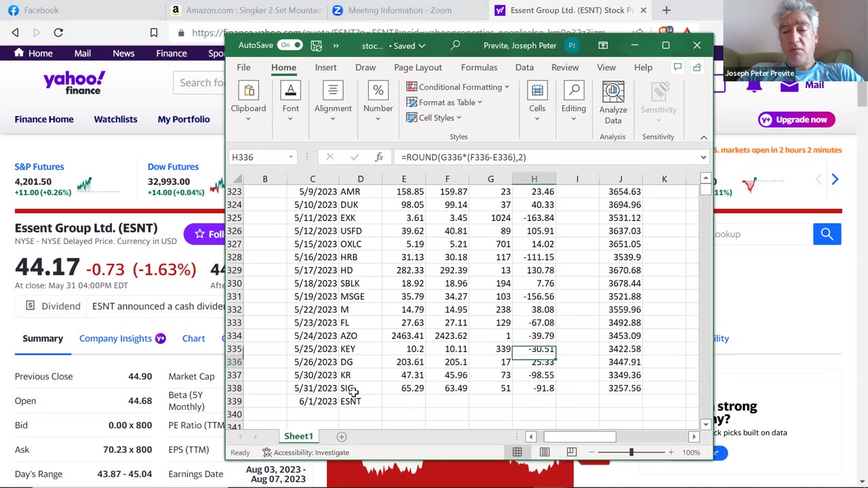This screenshot has height=488, width=868.
Task: Click the Yahoo Finance search magnifier button
Action: 827,234
